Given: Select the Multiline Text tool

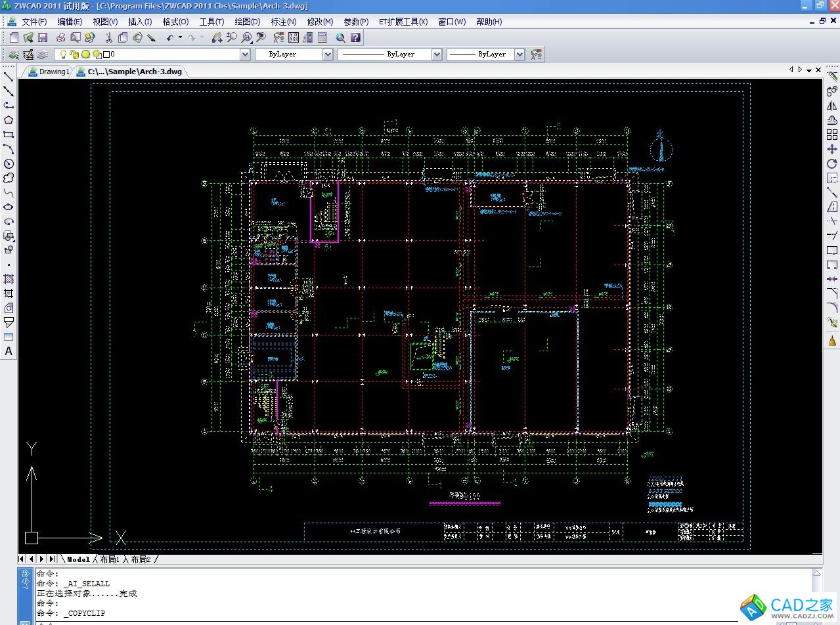Looking at the screenshot, I should (x=9, y=351).
